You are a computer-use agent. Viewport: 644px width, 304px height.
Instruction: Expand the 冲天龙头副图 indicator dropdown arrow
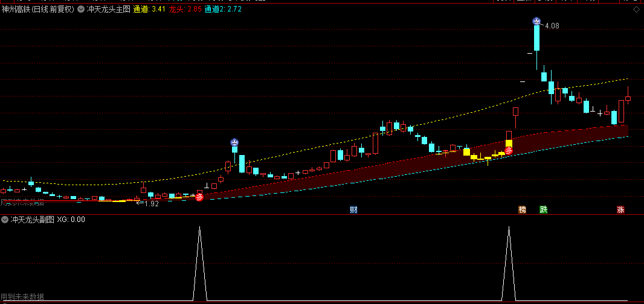pyautogui.click(x=4, y=220)
